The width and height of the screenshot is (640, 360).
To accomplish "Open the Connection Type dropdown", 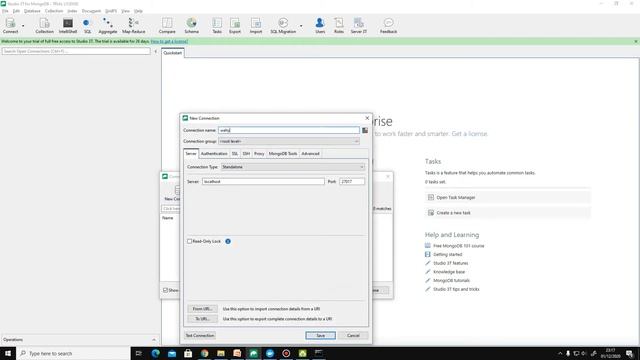I will click(x=293, y=167).
